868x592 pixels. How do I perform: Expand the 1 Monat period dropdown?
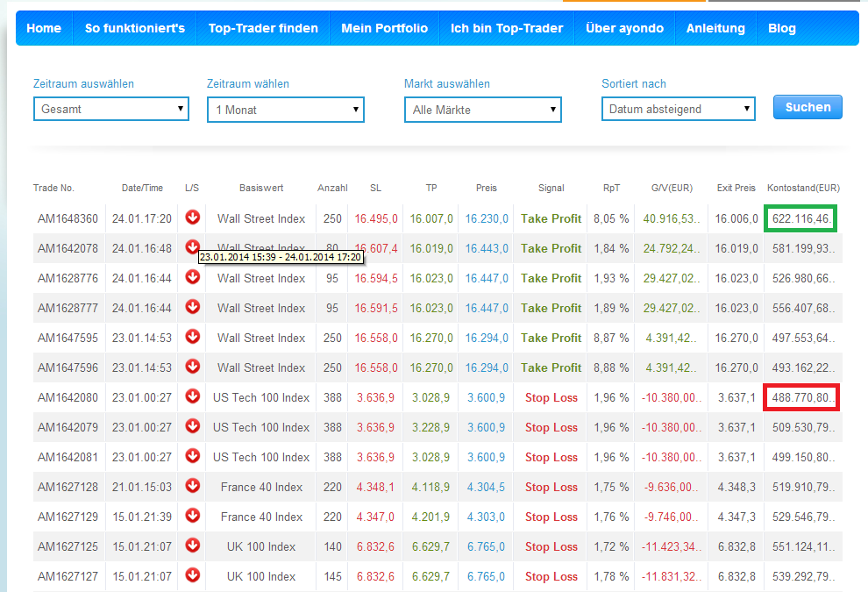pyautogui.click(x=285, y=110)
